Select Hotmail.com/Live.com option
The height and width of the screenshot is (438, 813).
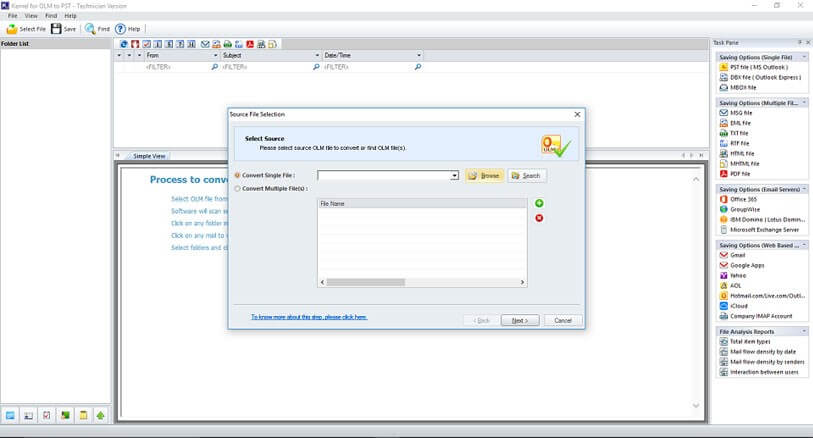pos(762,296)
